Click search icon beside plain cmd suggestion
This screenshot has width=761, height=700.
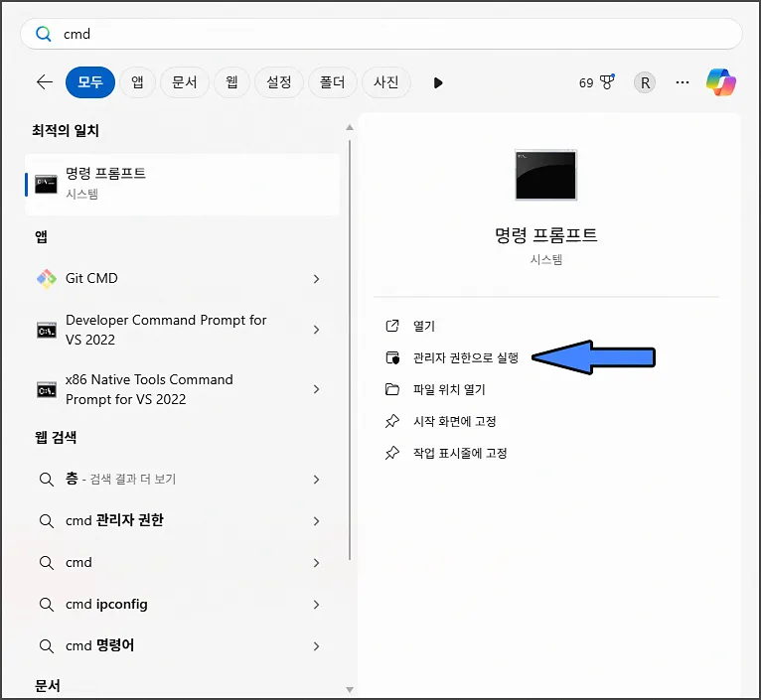pos(46,563)
